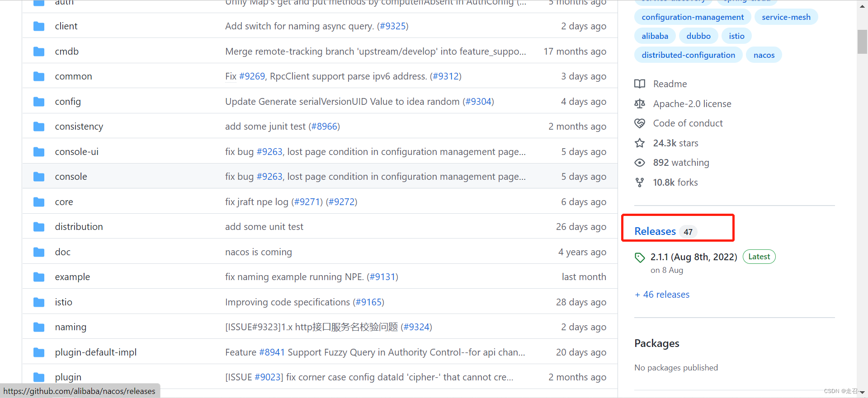This screenshot has height=398, width=868.
Task: View the 892 watching list
Action: 681,163
